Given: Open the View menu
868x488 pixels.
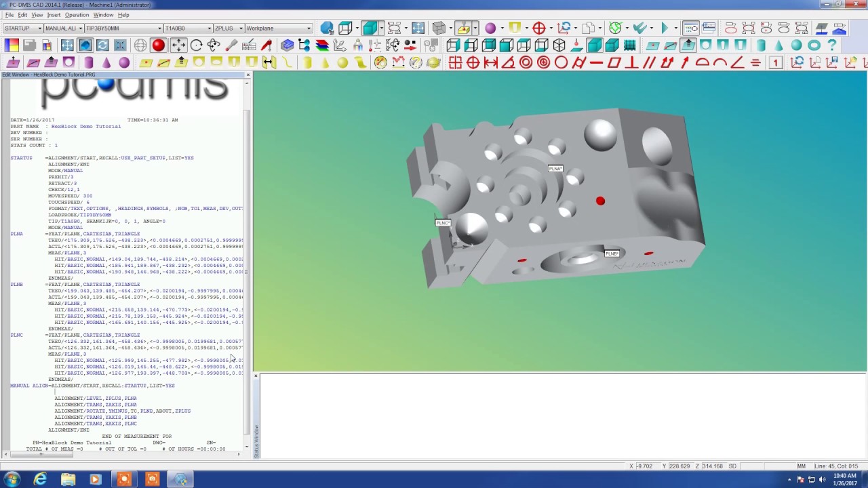Looking at the screenshot, I should [37, 15].
